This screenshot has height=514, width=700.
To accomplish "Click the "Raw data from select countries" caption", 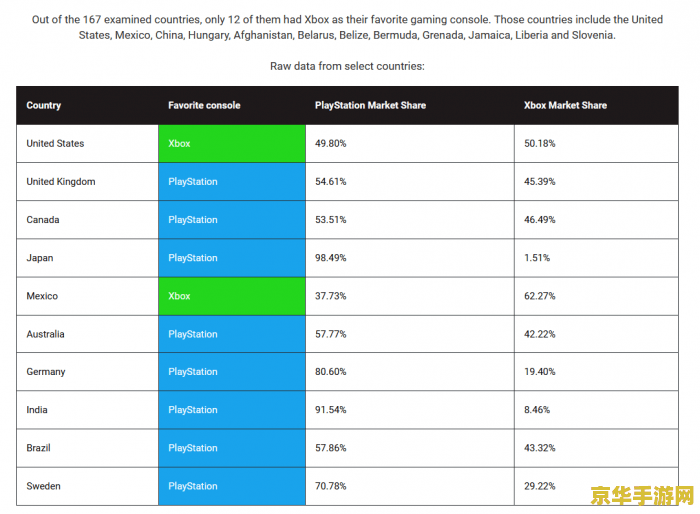I will pos(347,66).
